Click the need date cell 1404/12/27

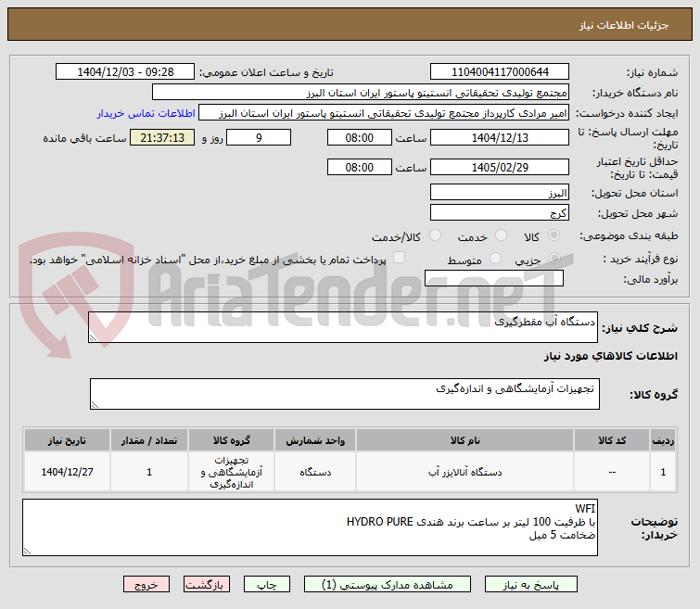67,472
